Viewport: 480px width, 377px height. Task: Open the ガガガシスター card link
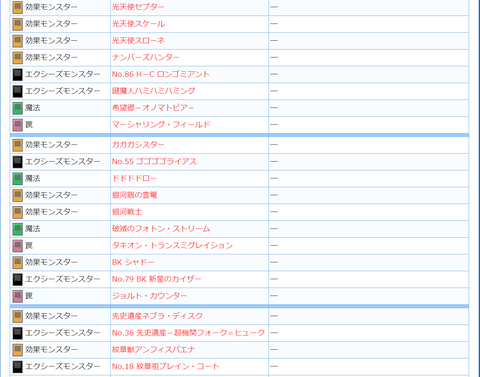138,145
